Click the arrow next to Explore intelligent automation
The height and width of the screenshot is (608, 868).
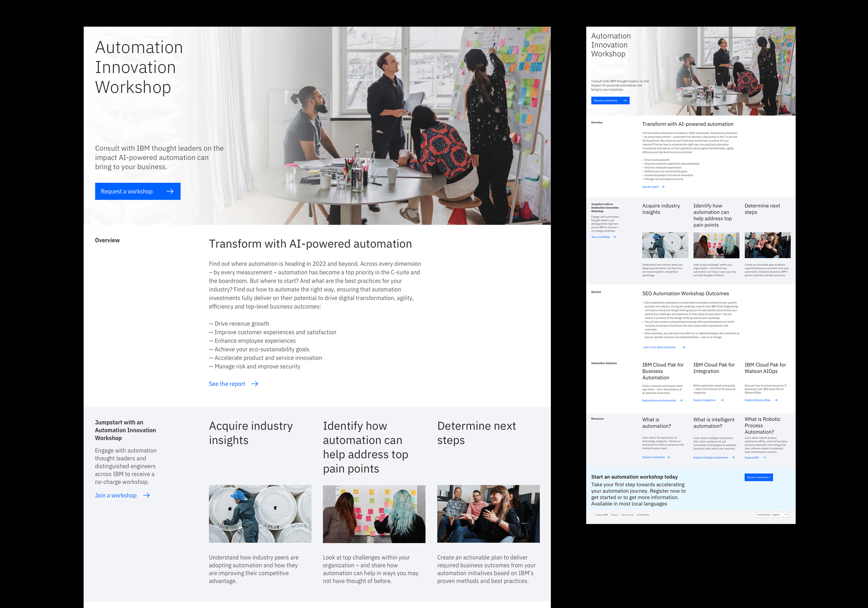click(x=733, y=457)
